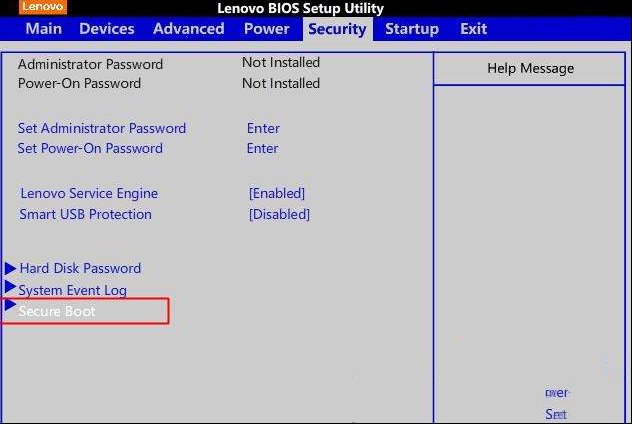Click the arrow icon beside Hard Disk Password

pos(10,268)
